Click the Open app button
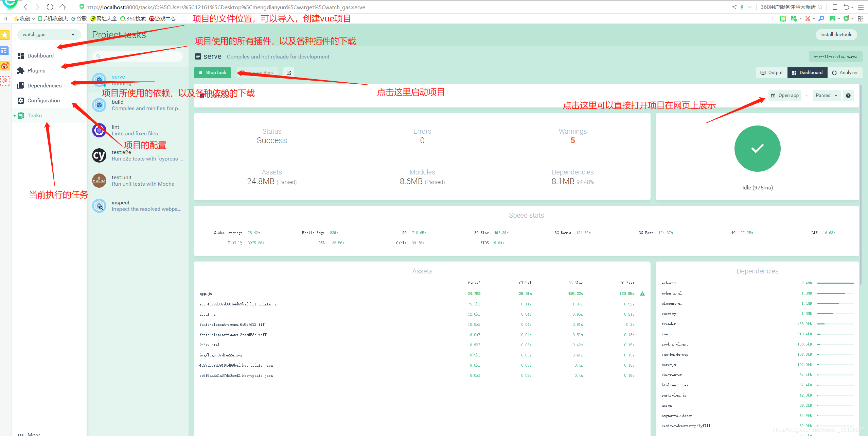 click(784, 96)
